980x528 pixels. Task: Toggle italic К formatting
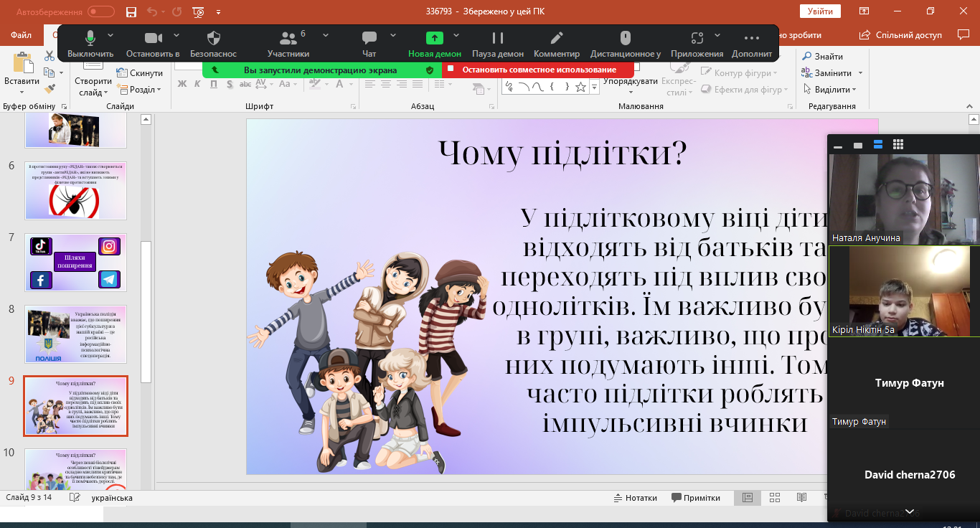pos(197,84)
